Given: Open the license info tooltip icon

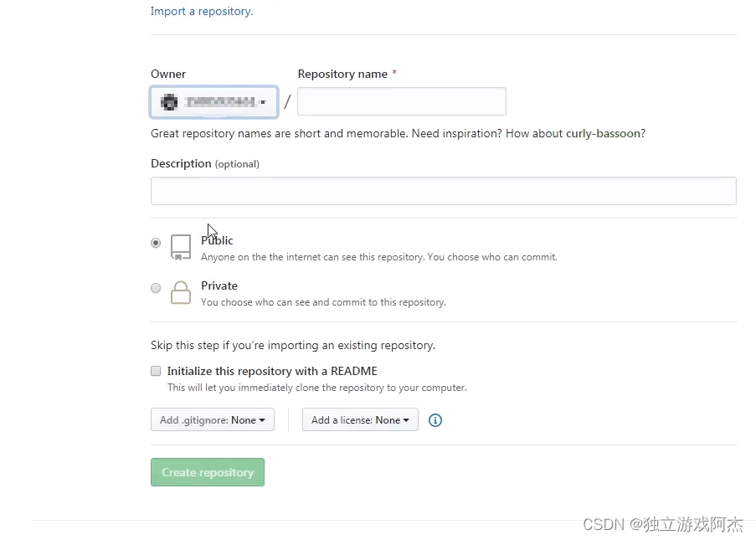Looking at the screenshot, I should tap(435, 420).
